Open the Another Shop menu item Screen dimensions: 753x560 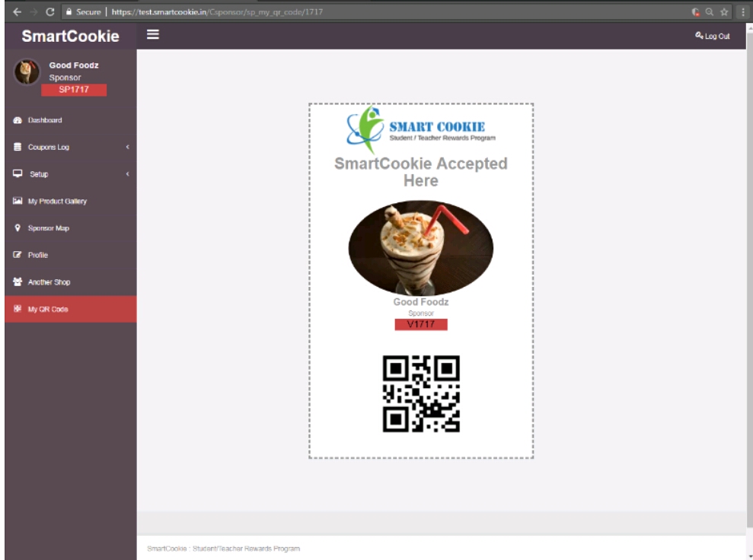coord(49,282)
